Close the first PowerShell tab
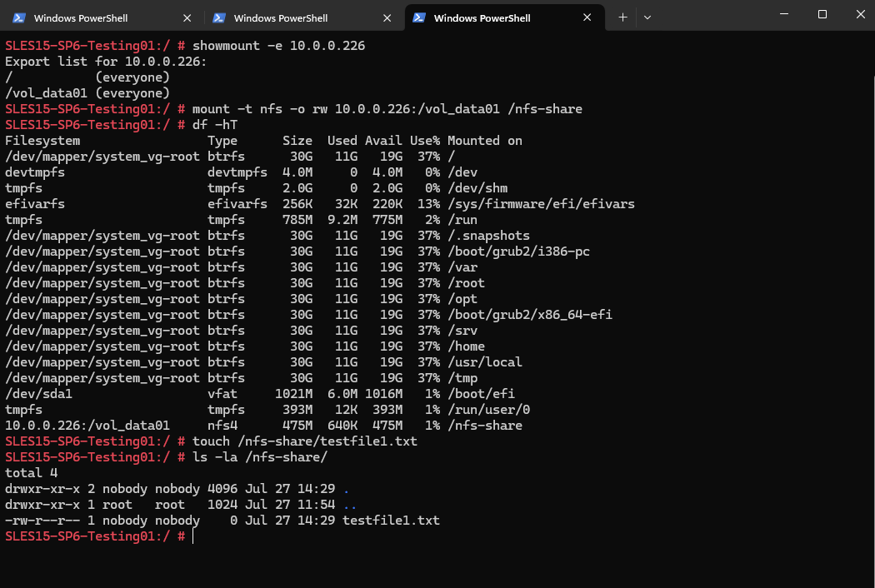The height and width of the screenshot is (588, 875). tap(187, 17)
